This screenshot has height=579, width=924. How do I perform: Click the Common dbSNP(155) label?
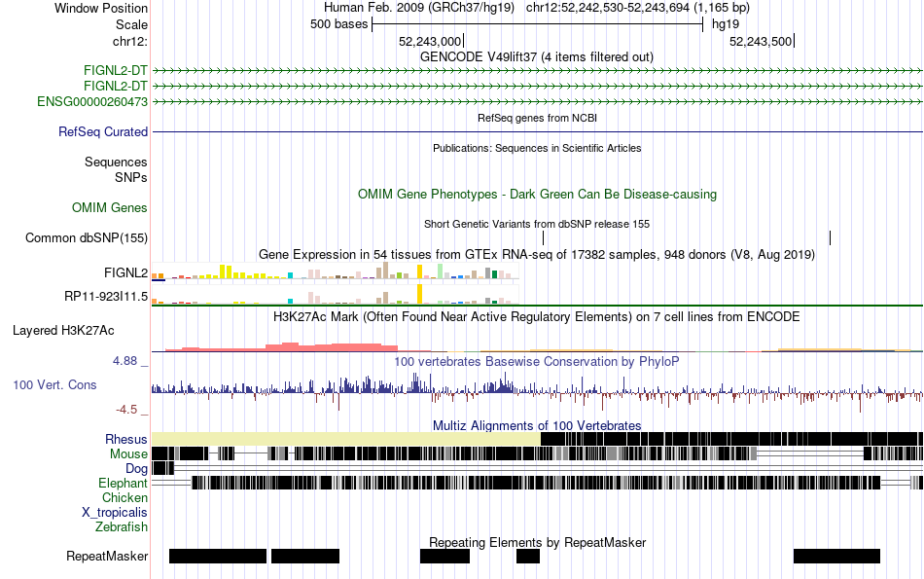pyautogui.click(x=87, y=237)
